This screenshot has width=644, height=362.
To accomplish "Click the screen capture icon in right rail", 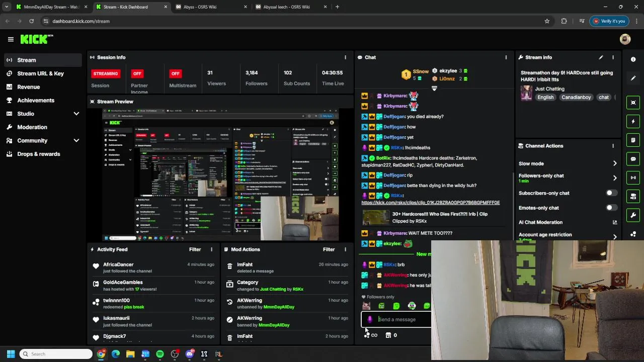I will click(x=633, y=103).
